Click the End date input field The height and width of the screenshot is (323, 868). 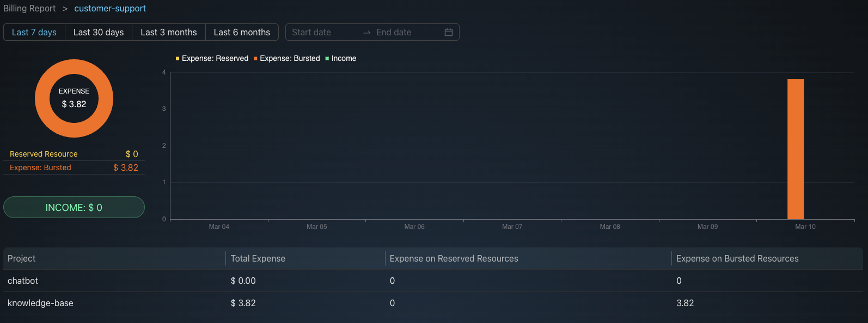(406, 32)
